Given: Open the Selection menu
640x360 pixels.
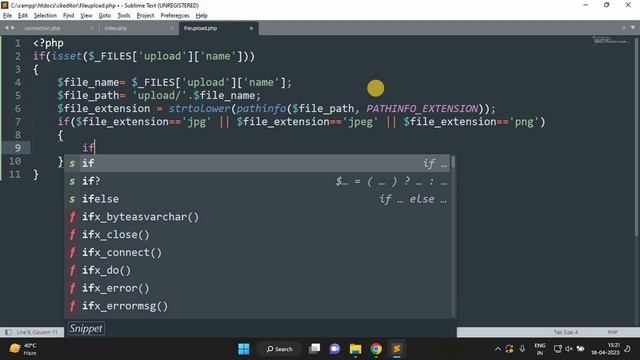Looking at the screenshot, I should pyautogui.click(x=45, y=16).
